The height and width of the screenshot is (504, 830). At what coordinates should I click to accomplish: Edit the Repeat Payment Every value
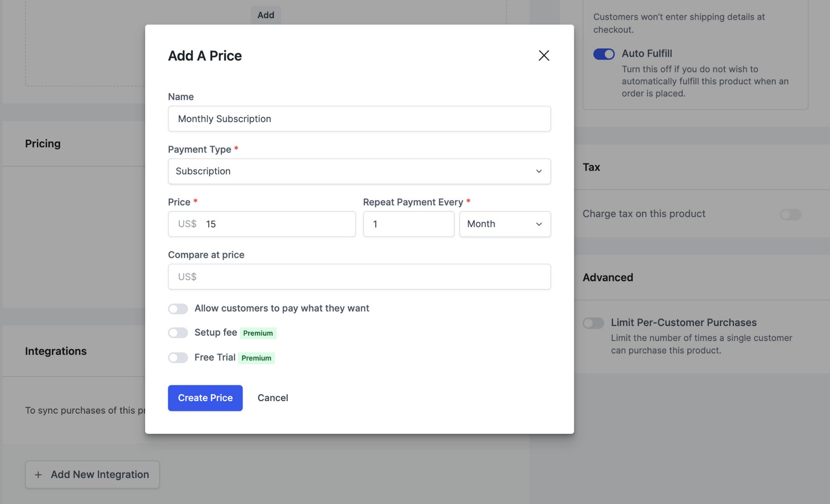(x=408, y=224)
